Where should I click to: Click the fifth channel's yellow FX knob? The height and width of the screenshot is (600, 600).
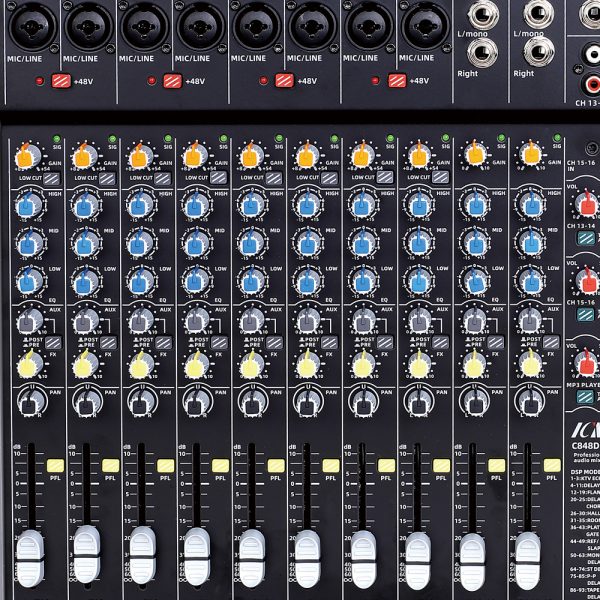point(252,364)
